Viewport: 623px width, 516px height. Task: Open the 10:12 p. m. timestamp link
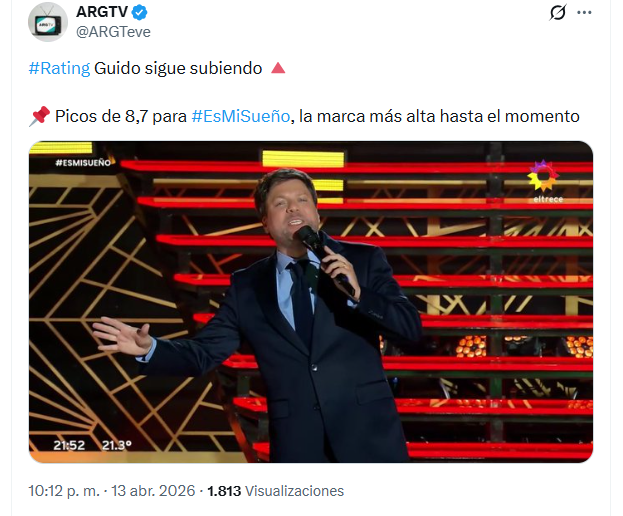pyautogui.click(x=64, y=491)
